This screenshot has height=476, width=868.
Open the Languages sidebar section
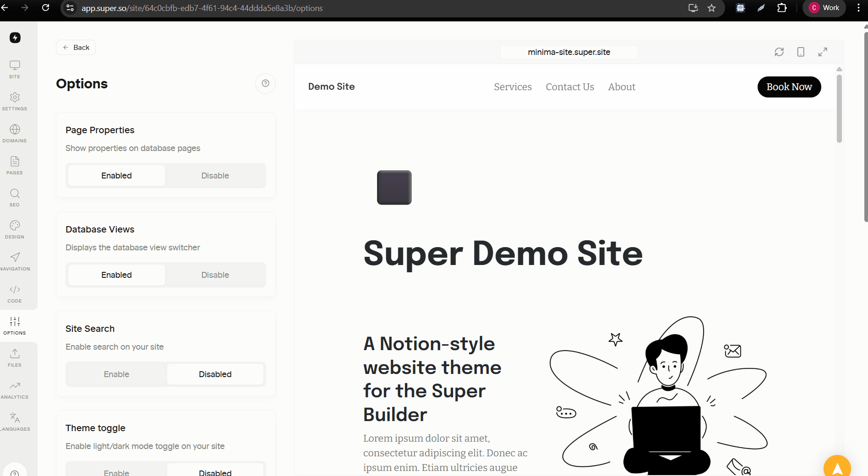click(15, 422)
